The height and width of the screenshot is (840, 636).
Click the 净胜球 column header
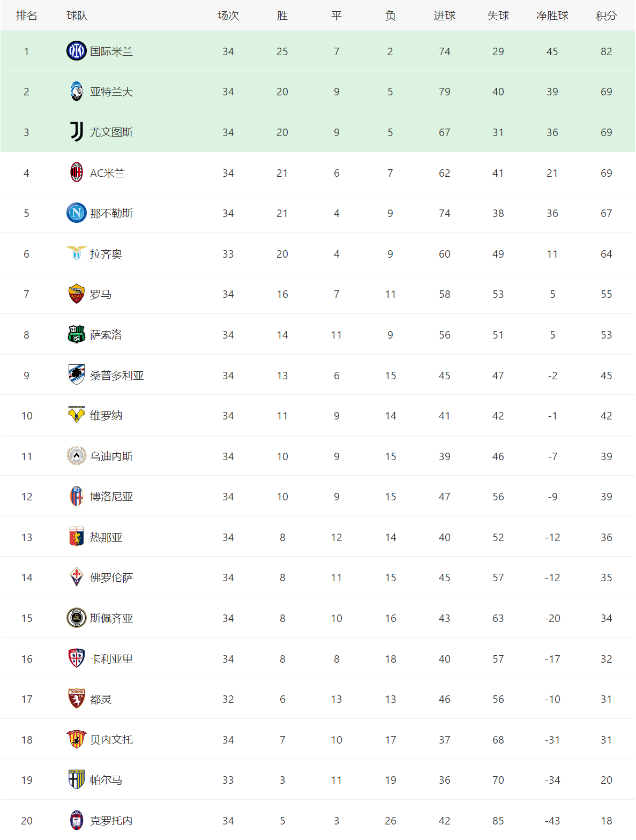click(552, 16)
